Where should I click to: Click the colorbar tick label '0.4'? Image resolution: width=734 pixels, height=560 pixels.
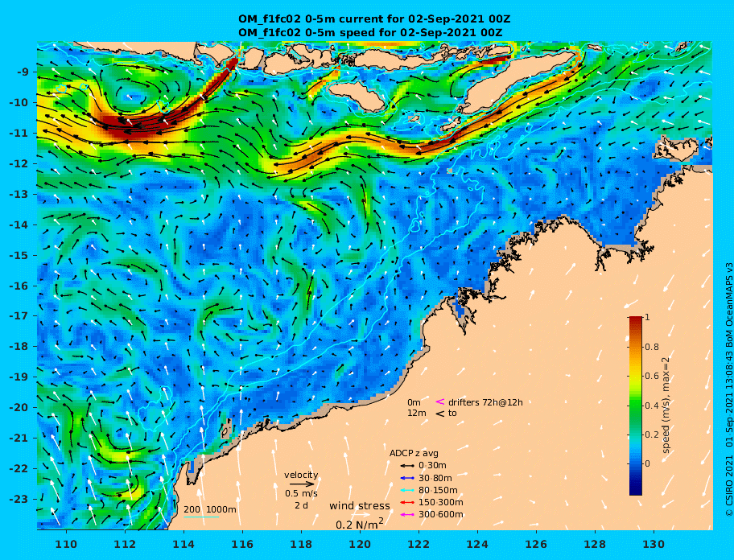coord(652,406)
